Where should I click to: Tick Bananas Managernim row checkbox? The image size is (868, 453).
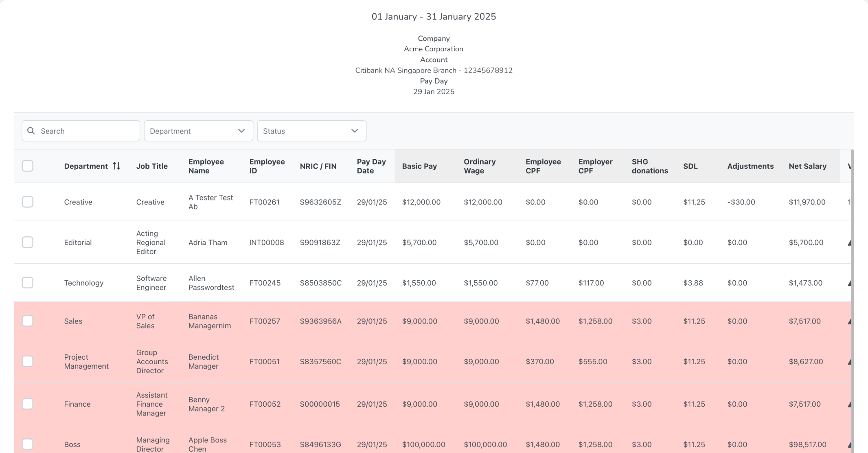28,321
